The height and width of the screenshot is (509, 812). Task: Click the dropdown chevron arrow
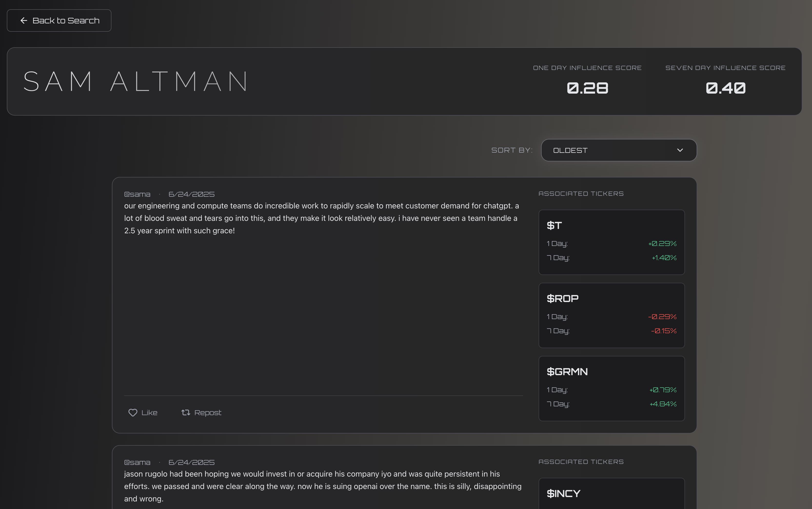click(x=680, y=150)
